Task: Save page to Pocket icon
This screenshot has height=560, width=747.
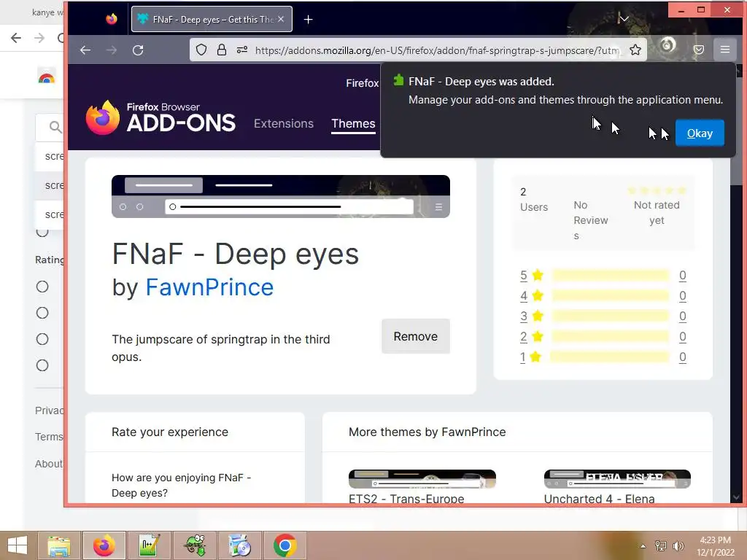Action: (698, 50)
